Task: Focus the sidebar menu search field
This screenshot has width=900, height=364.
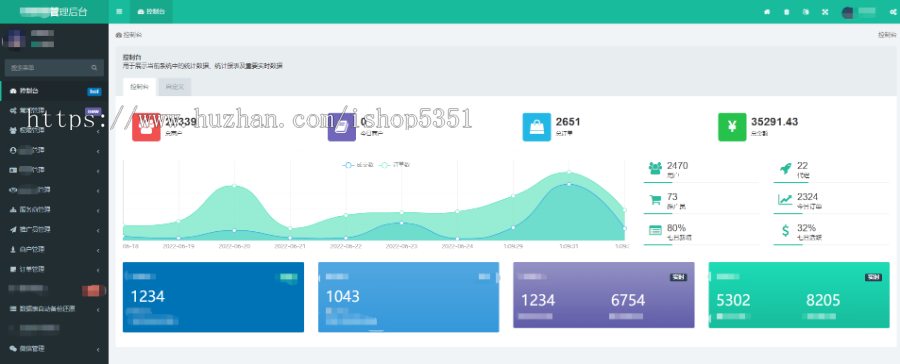Action: pos(54,68)
